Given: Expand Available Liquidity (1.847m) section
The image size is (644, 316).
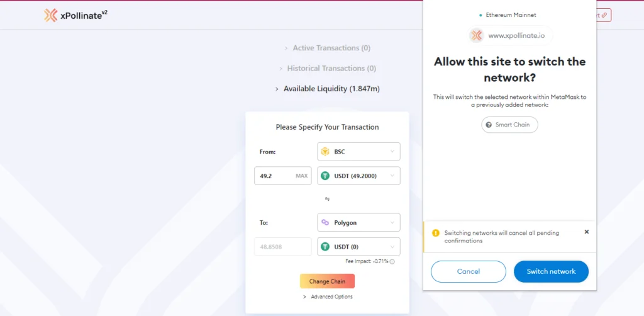Looking at the screenshot, I should [x=327, y=89].
